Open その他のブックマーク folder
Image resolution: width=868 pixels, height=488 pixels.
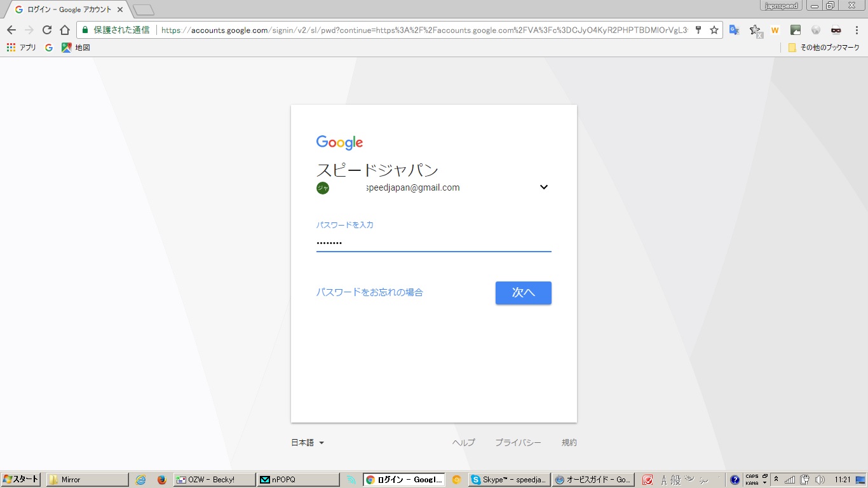[x=824, y=48]
